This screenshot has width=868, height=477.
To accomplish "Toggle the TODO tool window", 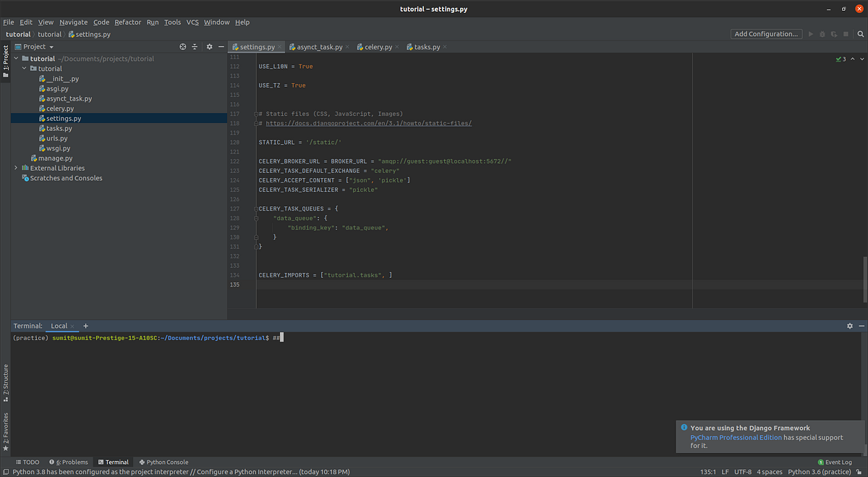I will [27, 461].
